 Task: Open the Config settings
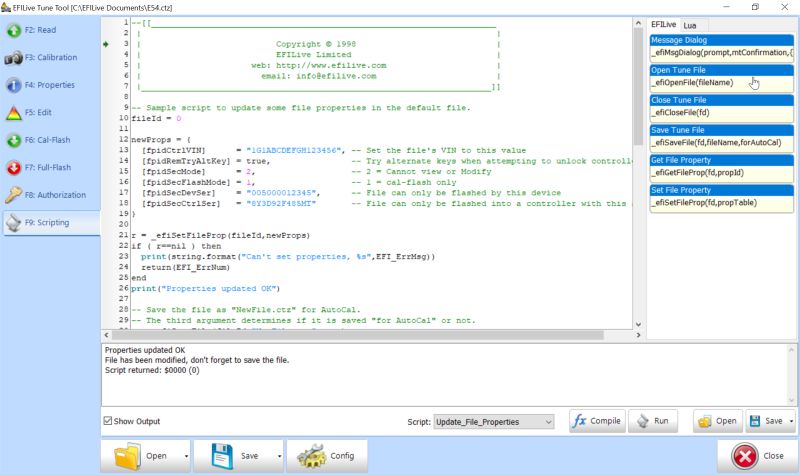pos(327,456)
